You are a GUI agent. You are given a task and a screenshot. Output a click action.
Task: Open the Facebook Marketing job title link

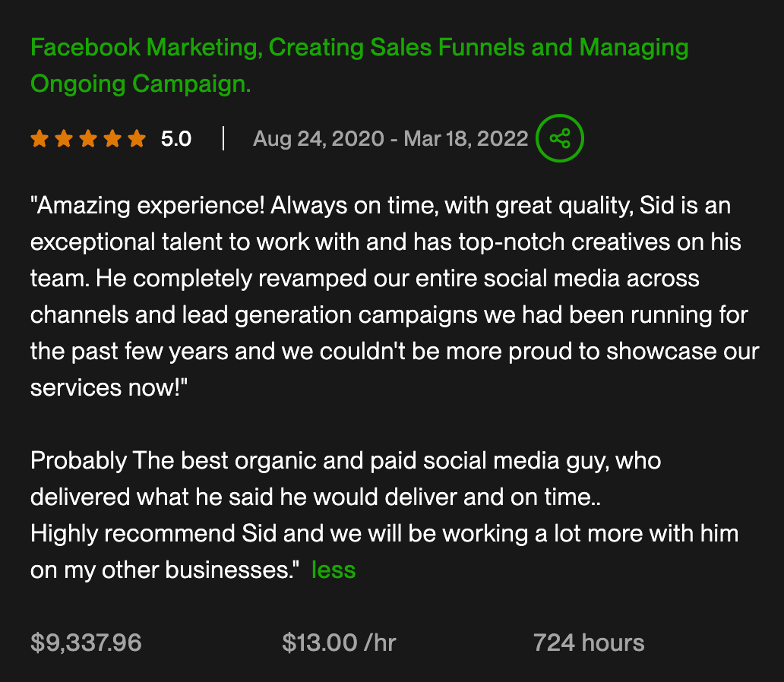359,48
